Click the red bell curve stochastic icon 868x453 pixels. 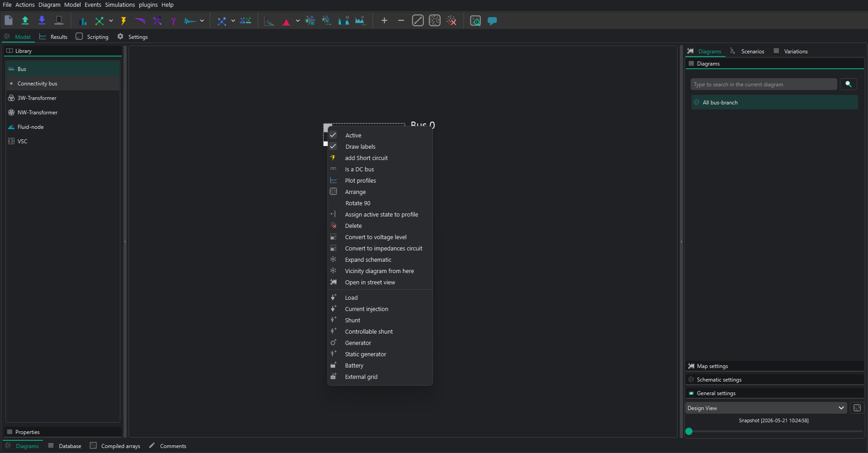pyautogui.click(x=286, y=21)
